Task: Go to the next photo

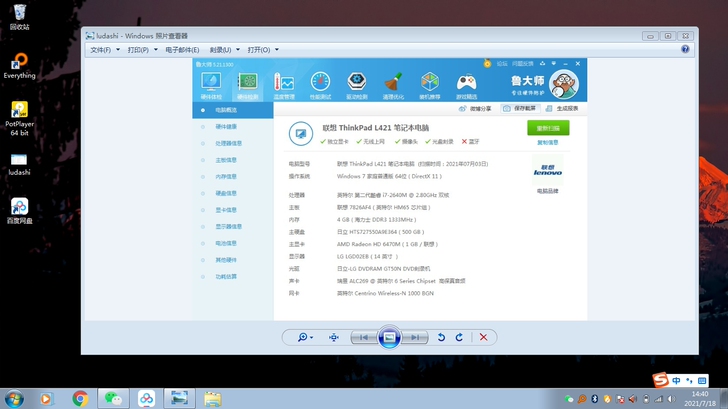Action: (415, 338)
